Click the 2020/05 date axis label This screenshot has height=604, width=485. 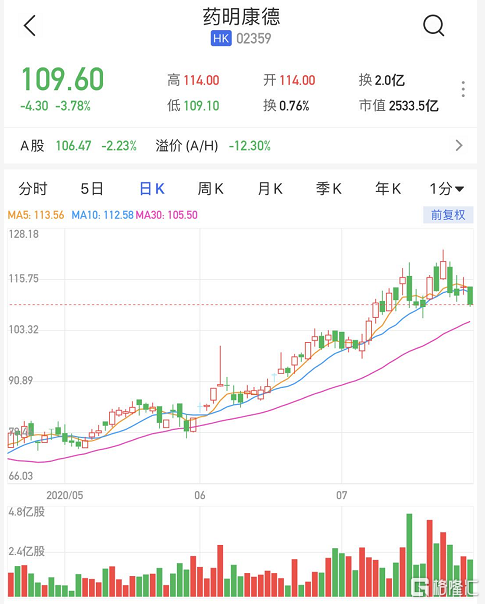[65, 495]
